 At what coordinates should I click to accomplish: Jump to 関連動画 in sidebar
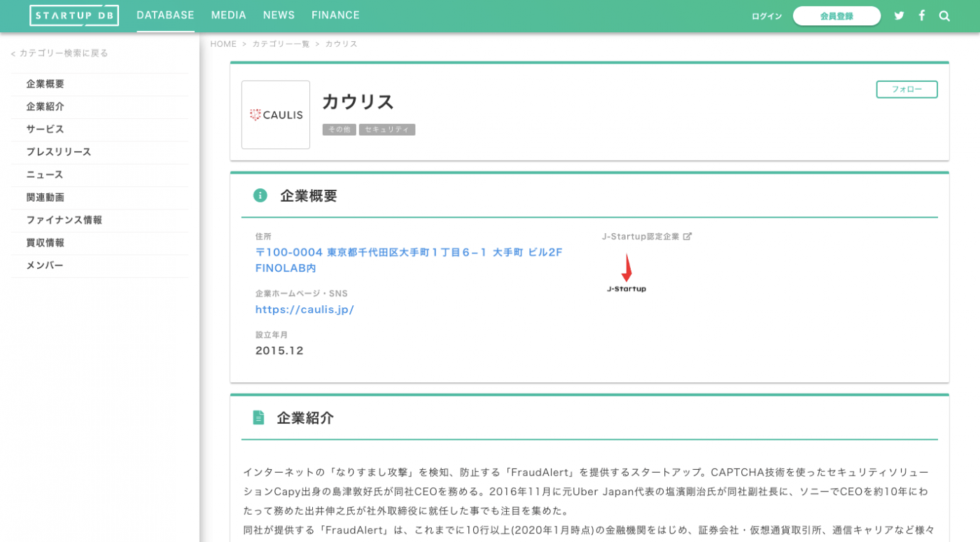pyautogui.click(x=100, y=197)
